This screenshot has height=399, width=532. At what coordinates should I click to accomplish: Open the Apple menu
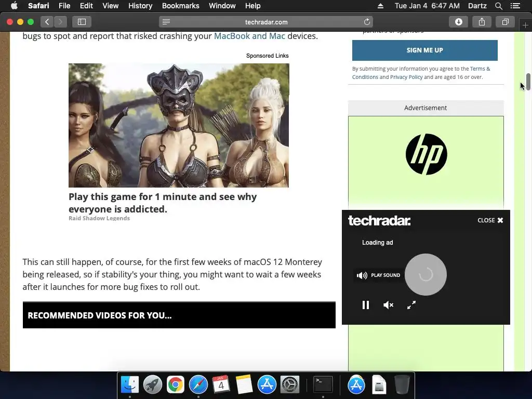click(x=14, y=6)
